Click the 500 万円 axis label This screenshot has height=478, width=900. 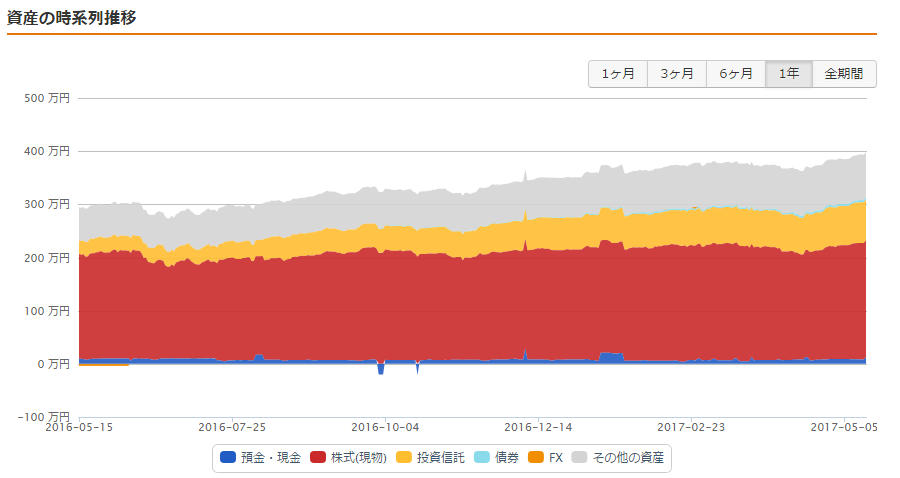47,98
